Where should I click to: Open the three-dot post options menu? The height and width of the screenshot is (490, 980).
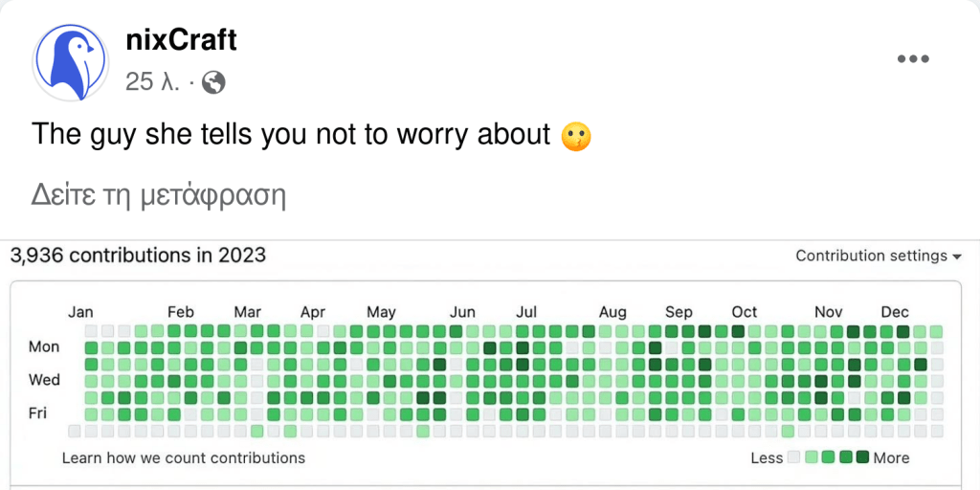[x=913, y=59]
